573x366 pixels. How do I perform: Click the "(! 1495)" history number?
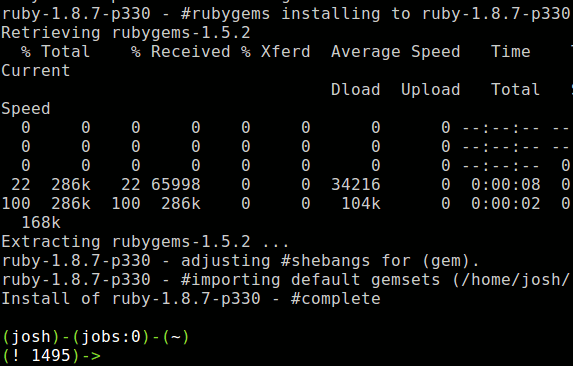(x=41, y=356)
